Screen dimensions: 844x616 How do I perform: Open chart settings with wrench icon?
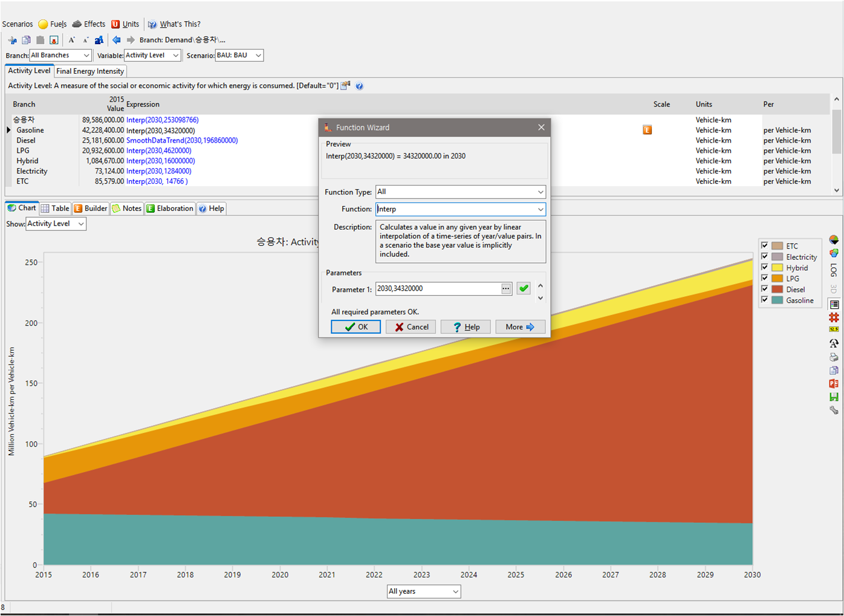point(834,410)
